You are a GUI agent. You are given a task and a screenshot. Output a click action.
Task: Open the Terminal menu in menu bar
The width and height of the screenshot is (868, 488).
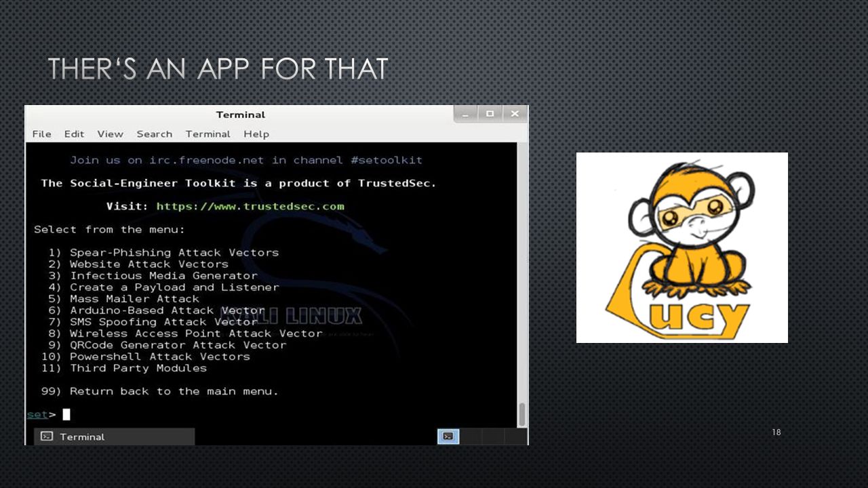[x=208, y=134]
